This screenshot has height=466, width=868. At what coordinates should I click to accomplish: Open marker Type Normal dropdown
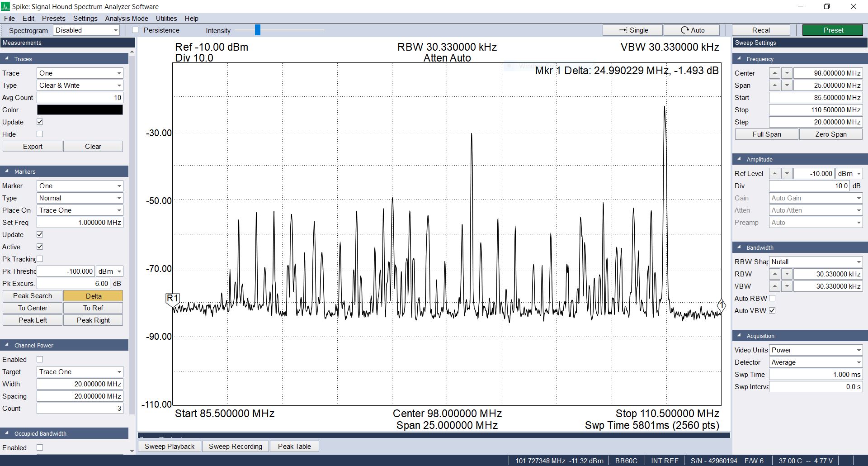point(80,198)
